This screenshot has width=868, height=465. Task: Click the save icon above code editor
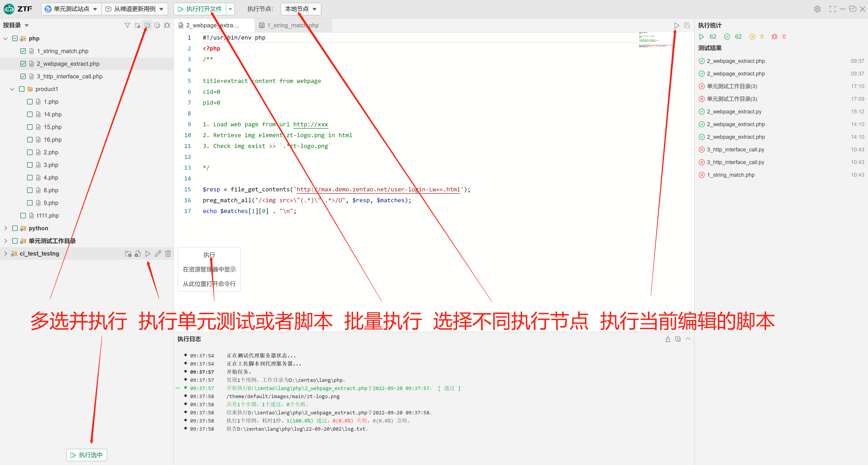[x=687, y=25]
